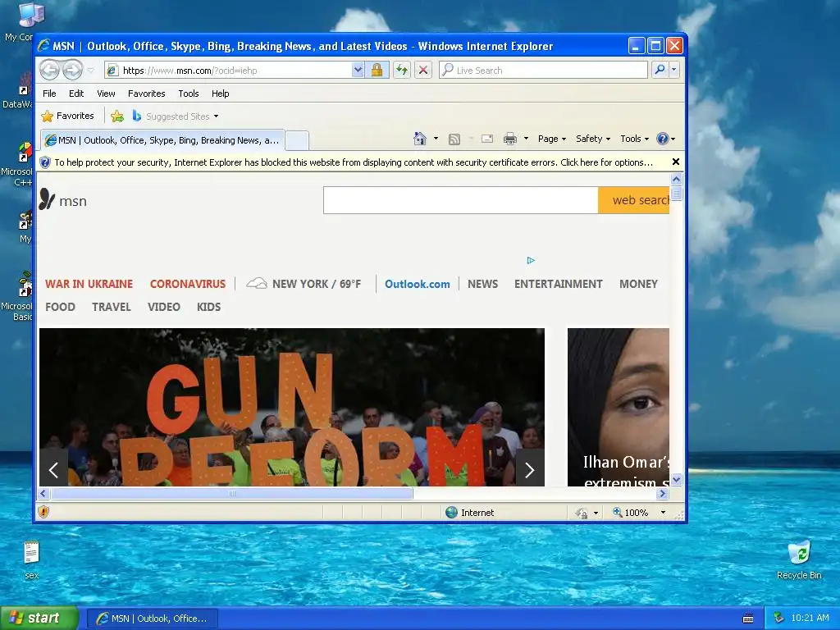Click the status bar security shield icon

(x=44, y=512)
